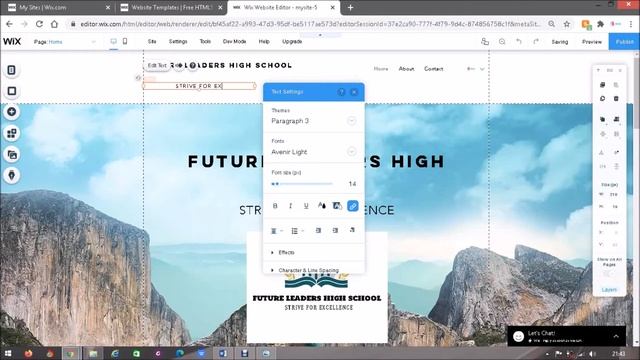This screenshot has height=360, width=640.
Task: Open the Tools menu
Action: pos(205,42)
